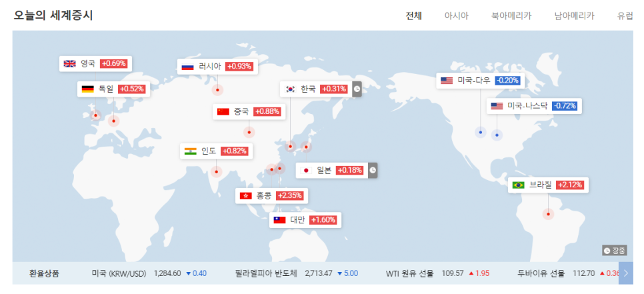644x294 pixels.
Task: Click the South Korea flag icon
Action: point(291,89)
